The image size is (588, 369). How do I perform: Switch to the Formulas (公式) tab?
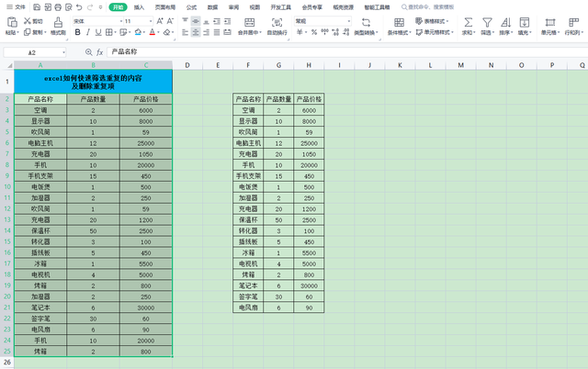click(x=191, y=7)
